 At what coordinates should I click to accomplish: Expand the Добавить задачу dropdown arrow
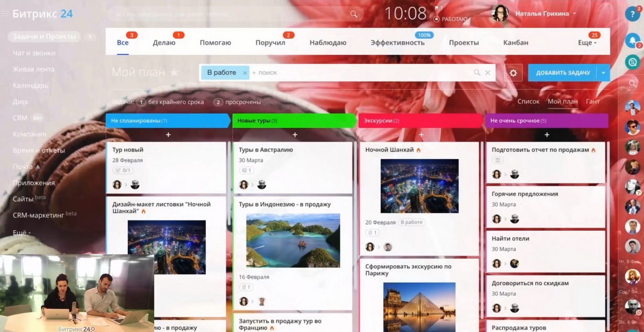[x=603, y=73]
